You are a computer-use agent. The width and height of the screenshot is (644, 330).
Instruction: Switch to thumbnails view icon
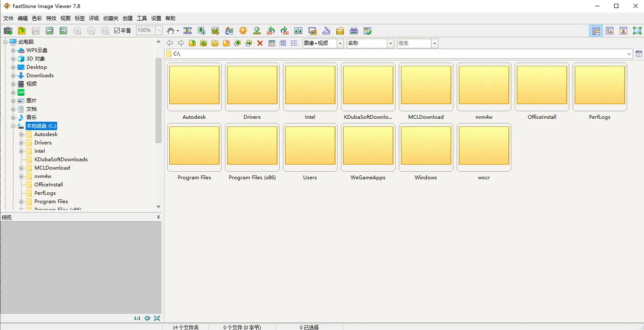click(272, 43)
